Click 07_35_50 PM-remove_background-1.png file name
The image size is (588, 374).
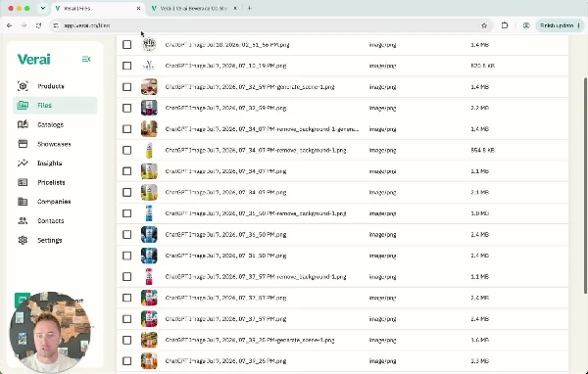(256, 213)
